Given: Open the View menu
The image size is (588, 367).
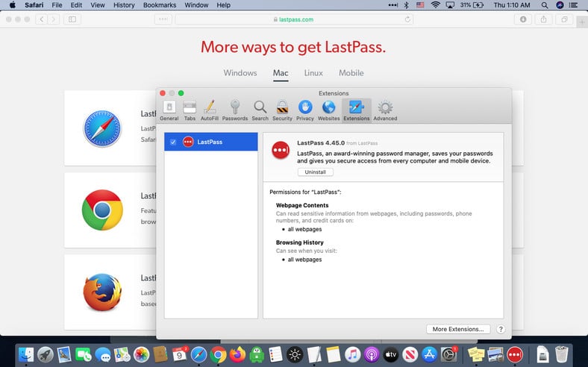Looking at the screenshot, I should [98, 5].
